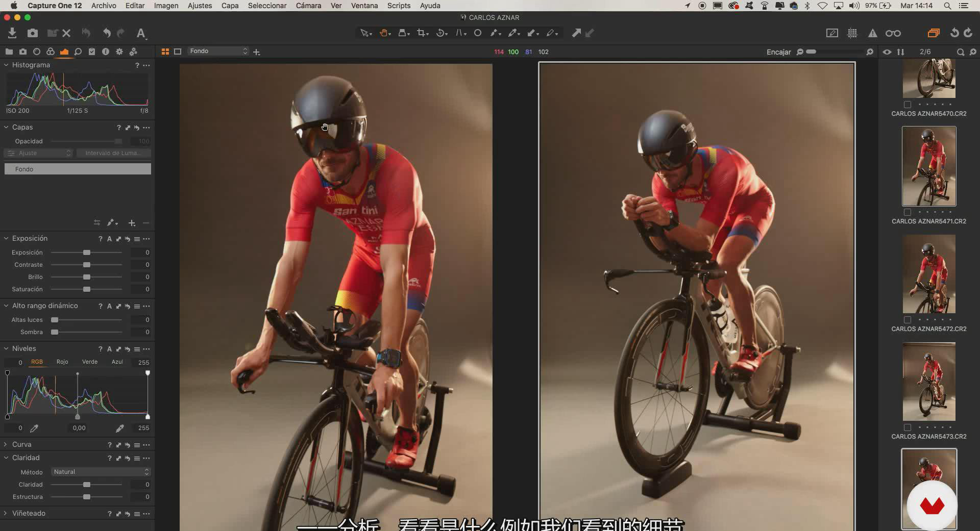Select the CARLOS AZNAR5473 thumbnail
This screenshot has height=531, width=980.
click(928, 382)
